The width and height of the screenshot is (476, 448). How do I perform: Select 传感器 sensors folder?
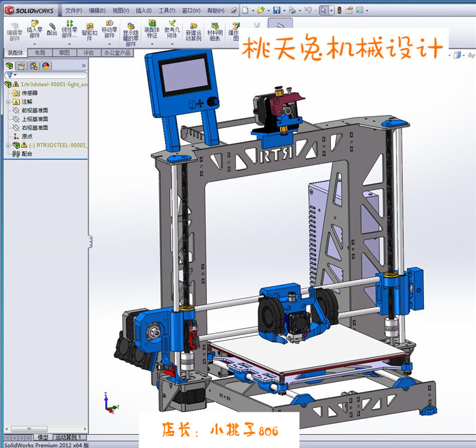pos(29,93)
